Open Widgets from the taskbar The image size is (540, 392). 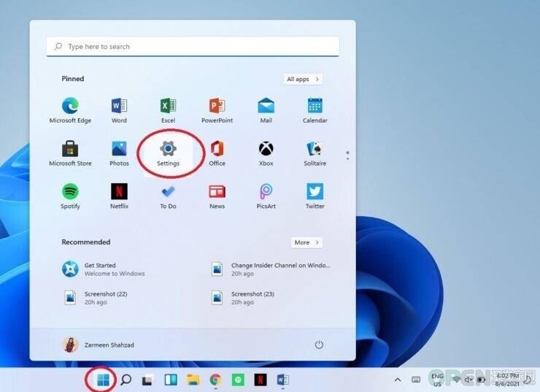pos(171,380)
